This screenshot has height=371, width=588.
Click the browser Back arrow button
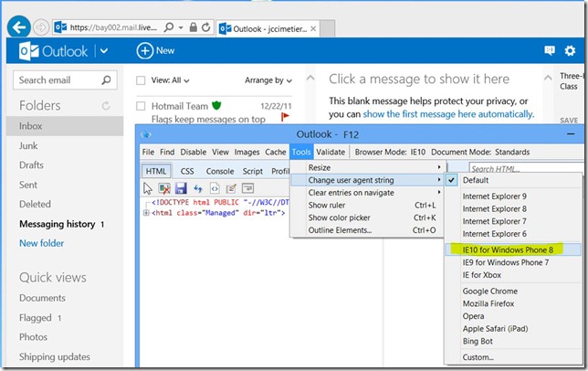click(x=19, y=27)
